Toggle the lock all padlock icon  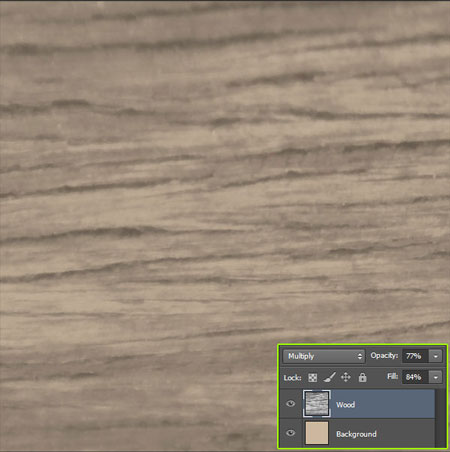click(x=362, y=377)
